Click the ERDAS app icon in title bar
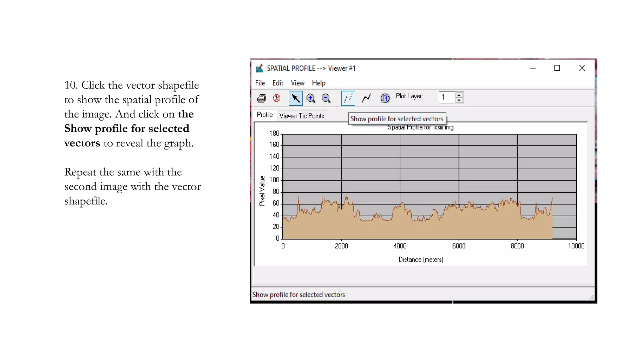This screenshot has width=644, height=362. (259, 68)
